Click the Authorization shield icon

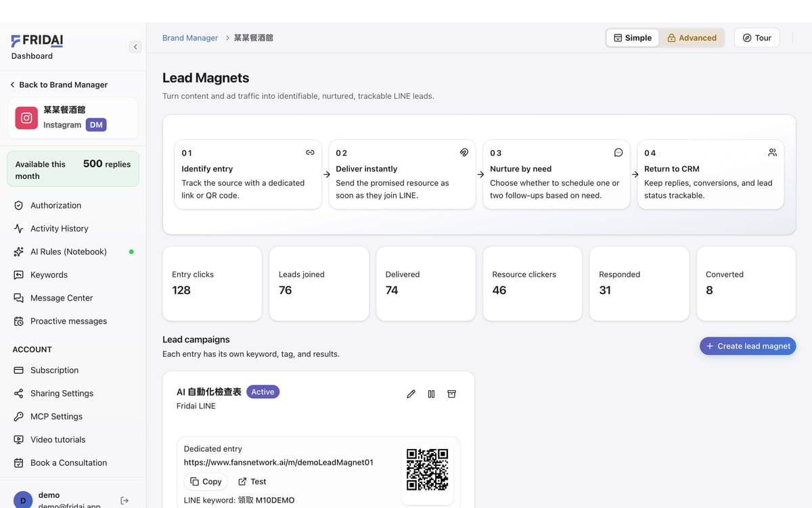pyautogui.click(x=18, y=205)
